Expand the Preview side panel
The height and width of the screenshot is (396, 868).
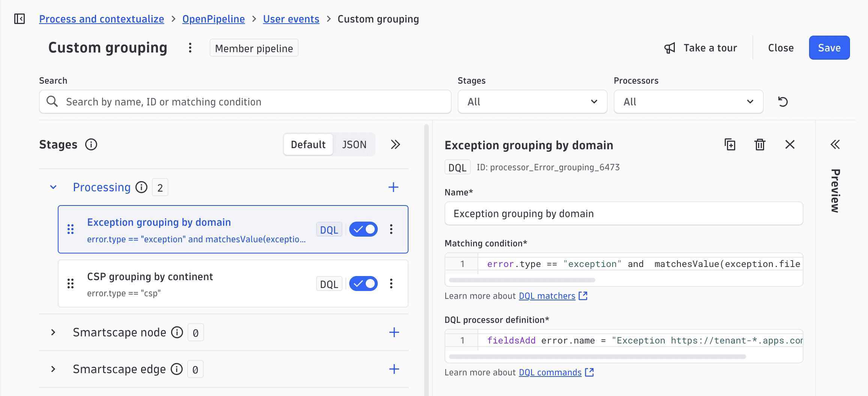coord(835,144)
